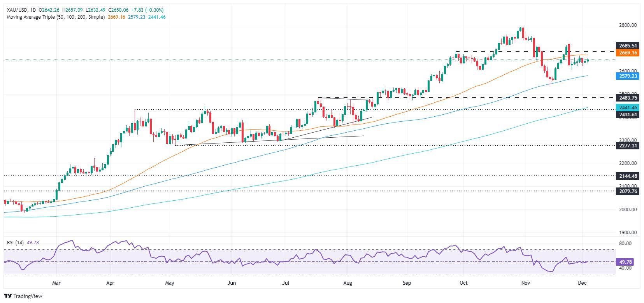Select the orange 2669.16 price axis tag
This screenshot has width=644, height=303.
pyautogui.click(x=627, y=53)
